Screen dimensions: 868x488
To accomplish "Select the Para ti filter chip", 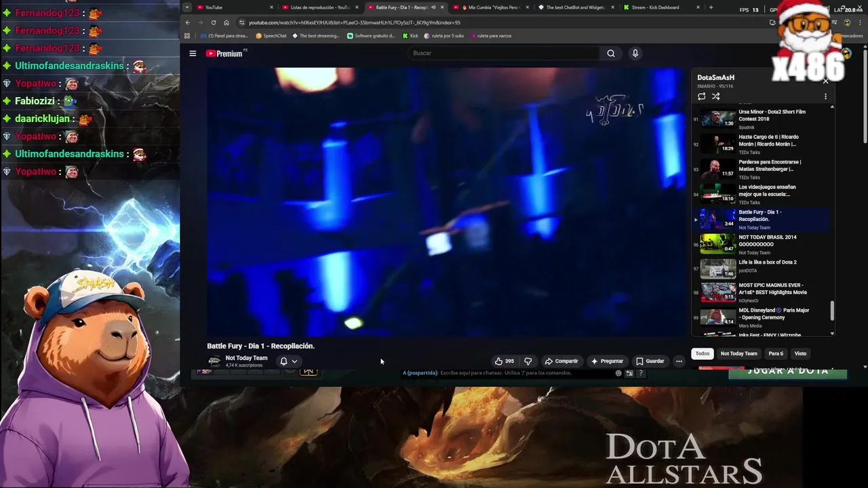I will coord(776,354).
